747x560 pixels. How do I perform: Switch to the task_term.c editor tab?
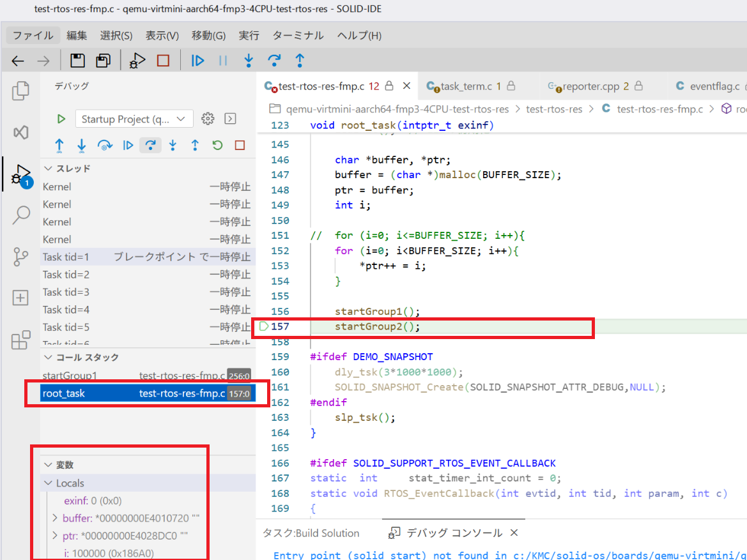point(465,86)
